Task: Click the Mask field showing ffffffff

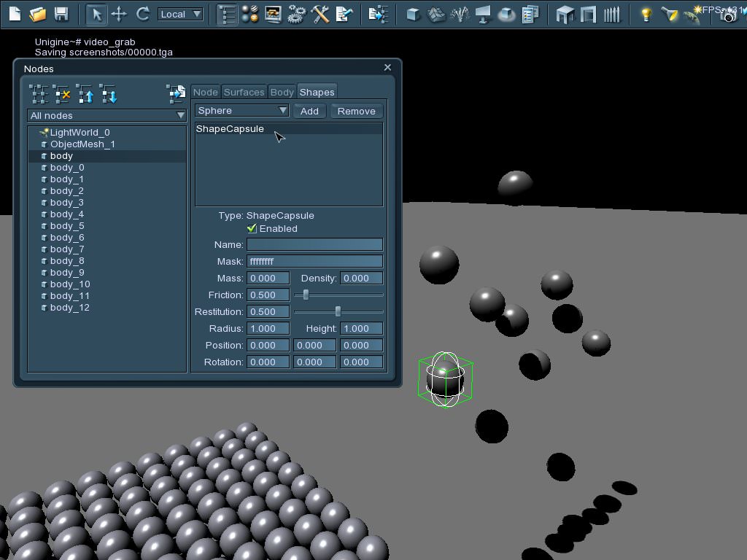Action: click(314, 261)
